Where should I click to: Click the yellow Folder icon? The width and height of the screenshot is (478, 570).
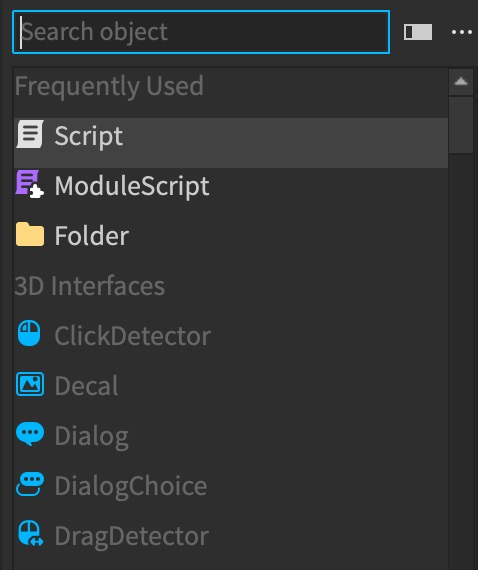pyautogui.click(x=30, y=234)
